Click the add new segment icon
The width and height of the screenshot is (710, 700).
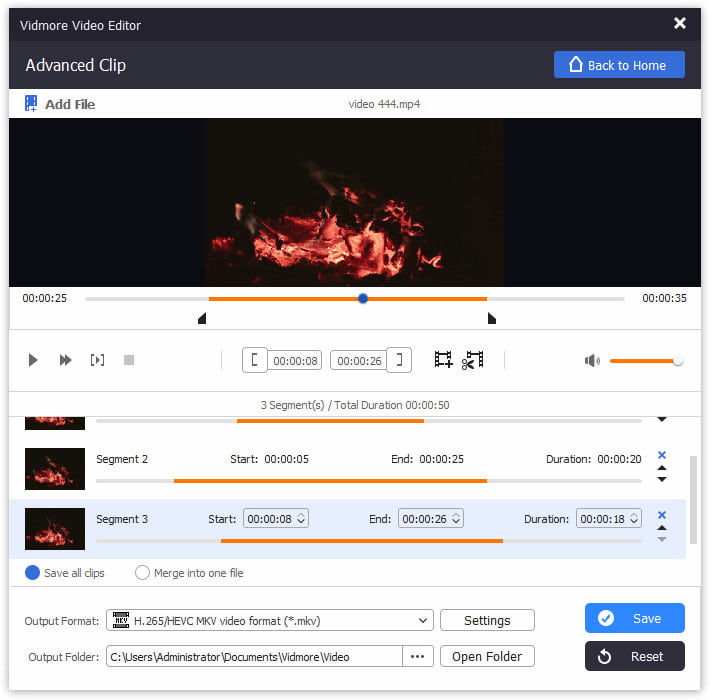click(443, 360)
